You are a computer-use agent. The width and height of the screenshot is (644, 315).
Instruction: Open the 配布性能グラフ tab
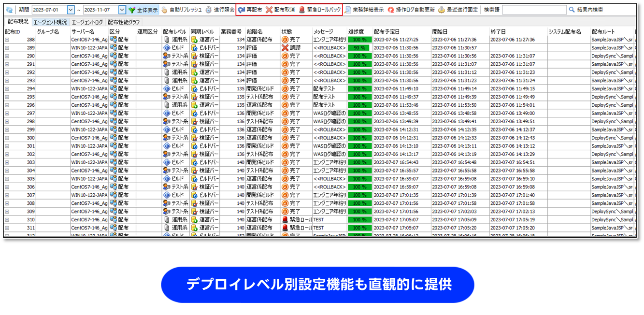[124, 22]
